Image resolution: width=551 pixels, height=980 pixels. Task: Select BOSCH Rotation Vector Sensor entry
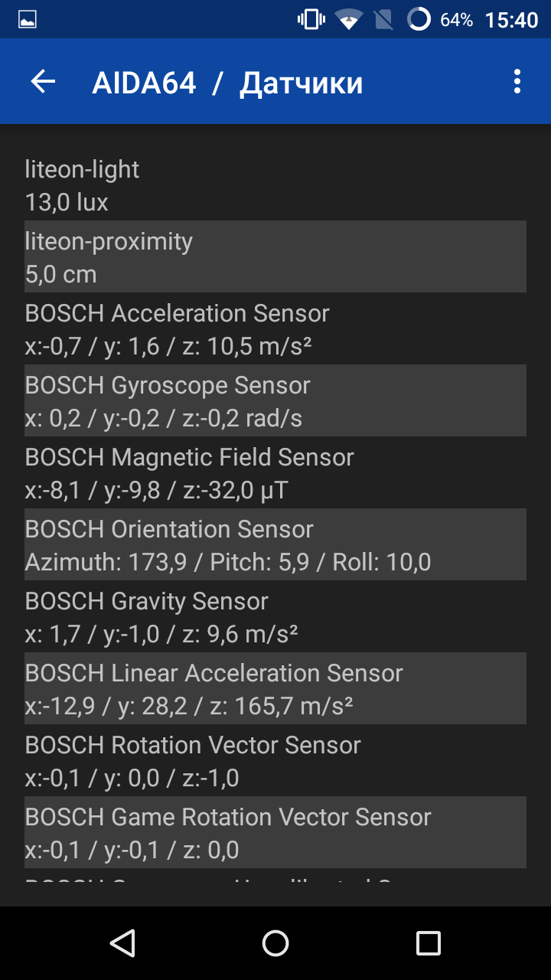(x=275, y=760)
